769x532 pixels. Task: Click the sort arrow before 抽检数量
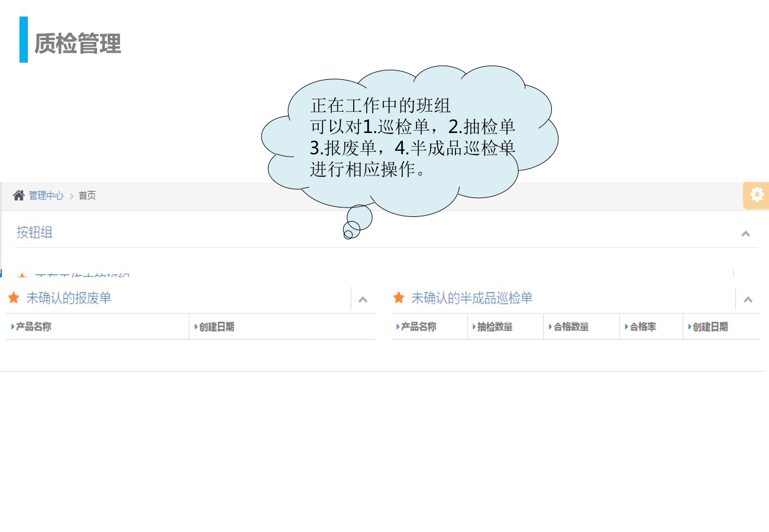point(474,327)
